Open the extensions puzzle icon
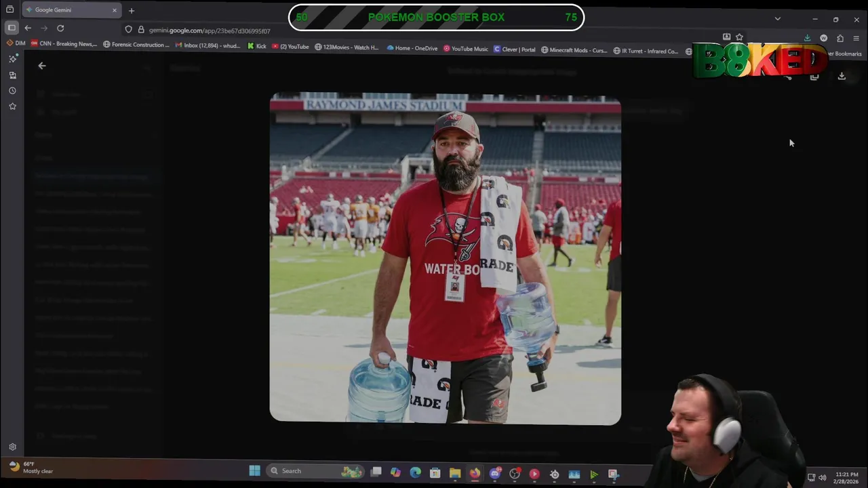 (840, 38)
